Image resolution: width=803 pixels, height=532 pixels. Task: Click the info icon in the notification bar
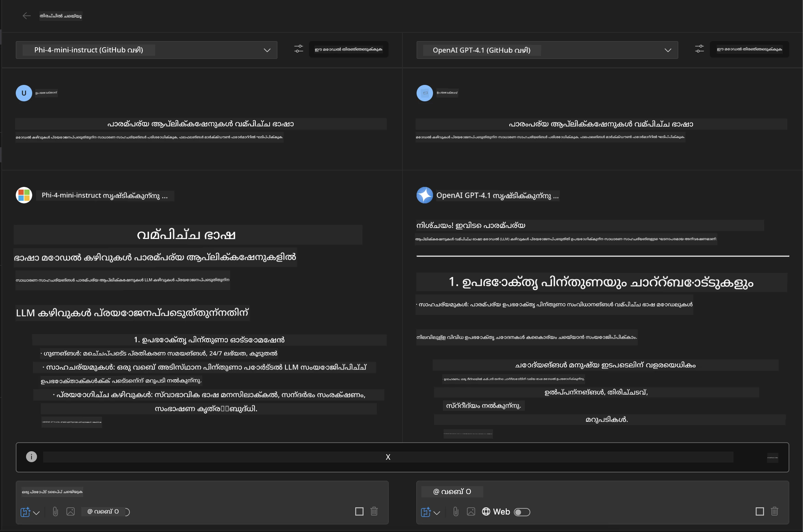pos(32,457)
